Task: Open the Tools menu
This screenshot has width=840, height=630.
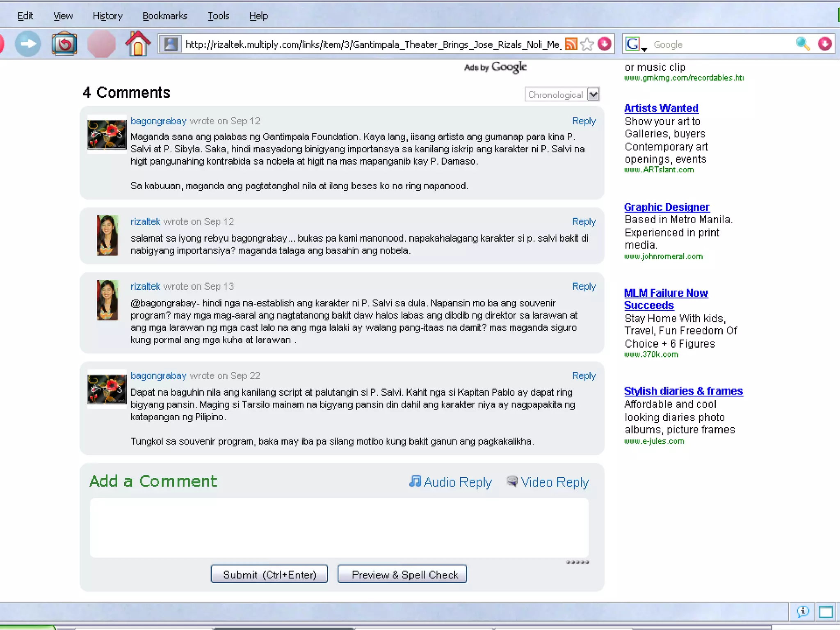Action: pyautogui.click(x=218, y=16)
